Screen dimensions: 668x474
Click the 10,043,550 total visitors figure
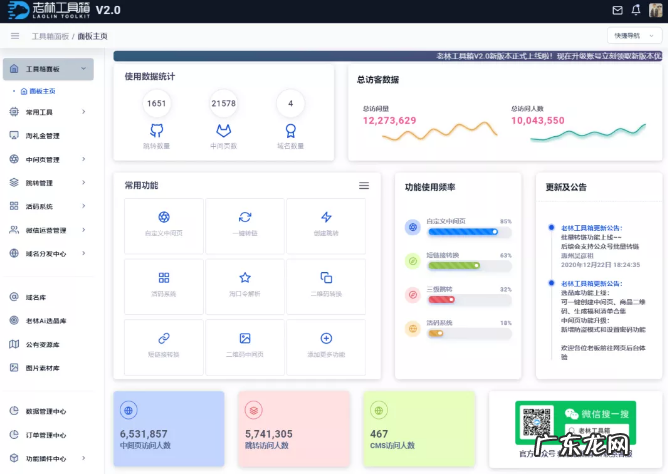click(x=538, y=121)
